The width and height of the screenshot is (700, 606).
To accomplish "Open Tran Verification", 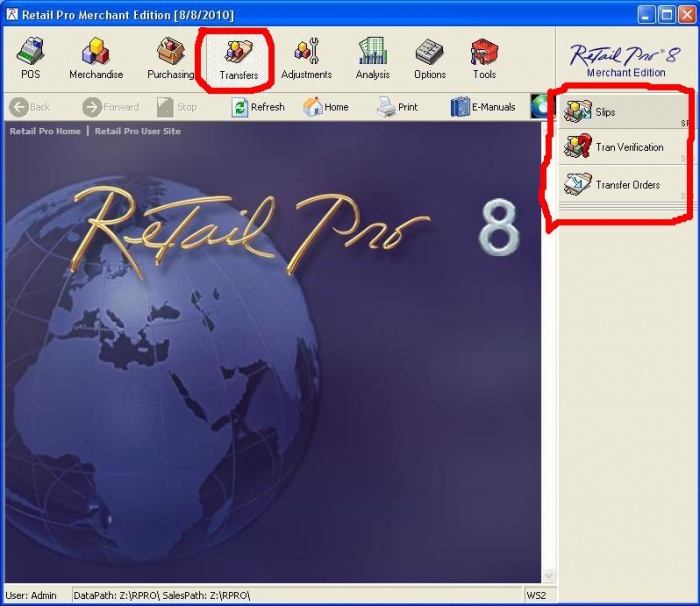I will point(623,147).
